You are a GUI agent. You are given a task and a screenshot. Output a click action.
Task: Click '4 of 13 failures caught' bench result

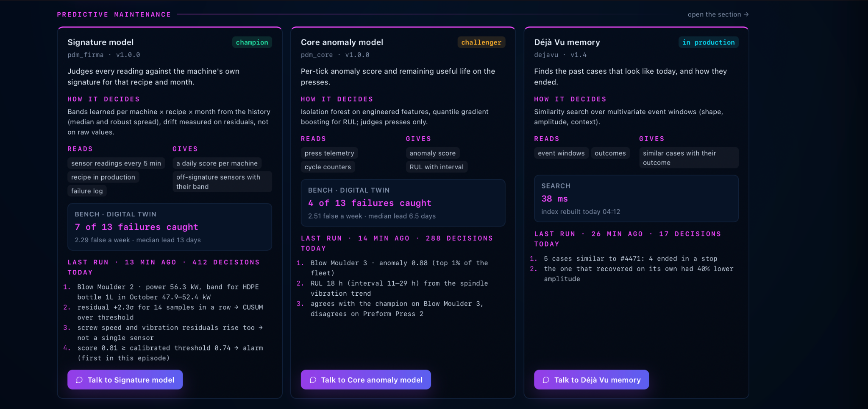370,203
